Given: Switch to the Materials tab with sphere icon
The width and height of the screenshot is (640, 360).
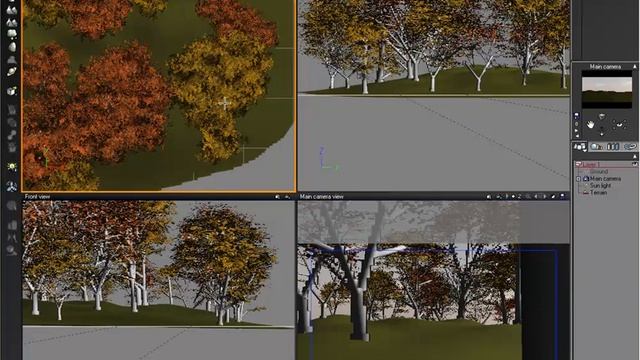Looking at the screenshot, I should tap(597, 147).
